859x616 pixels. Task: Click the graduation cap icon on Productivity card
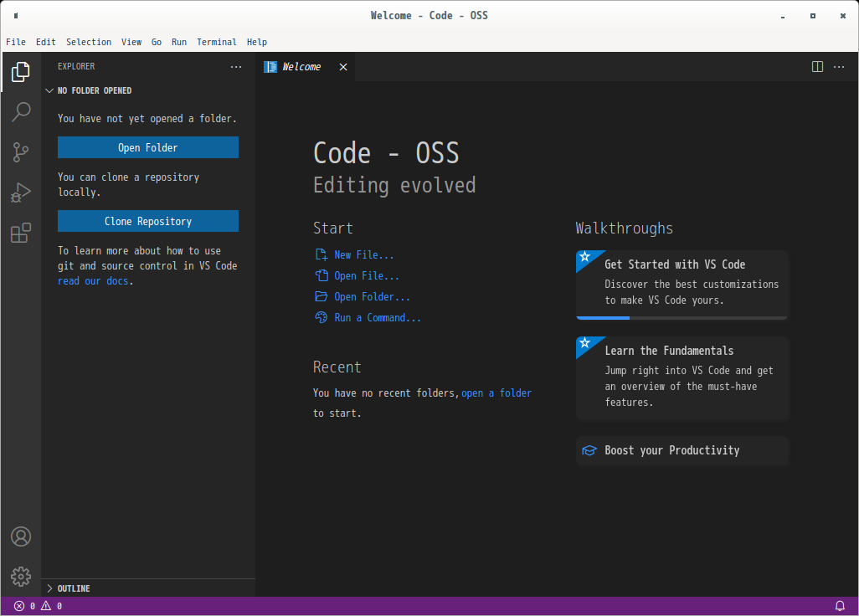pos(589,450)
